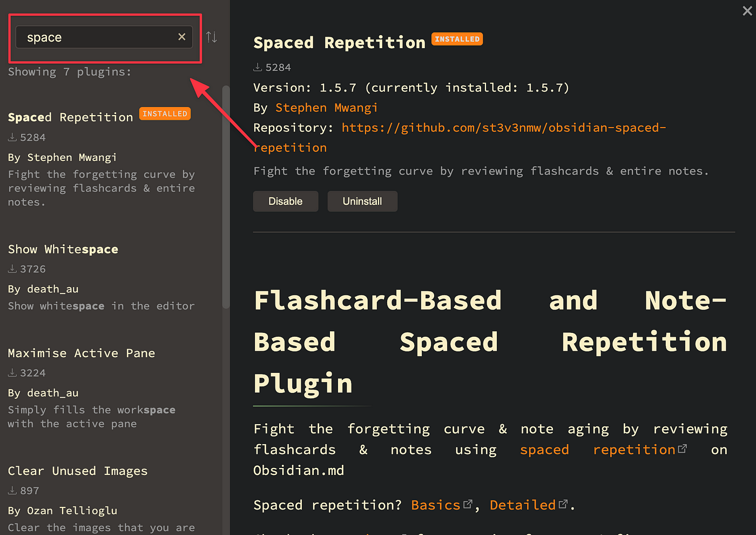Close the community plugins dialog

747,11
